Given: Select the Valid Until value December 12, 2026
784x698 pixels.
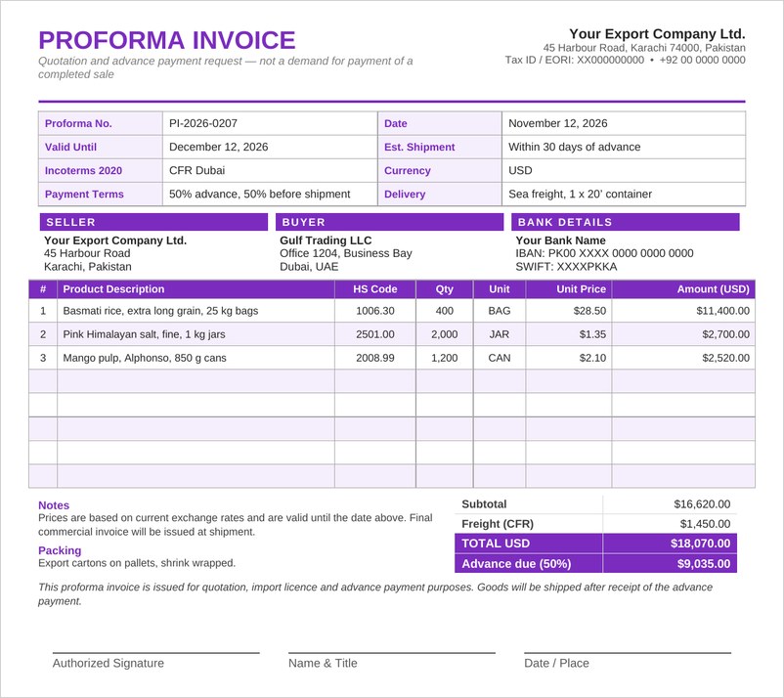Looking at the screenshot, I should (219, 147).
